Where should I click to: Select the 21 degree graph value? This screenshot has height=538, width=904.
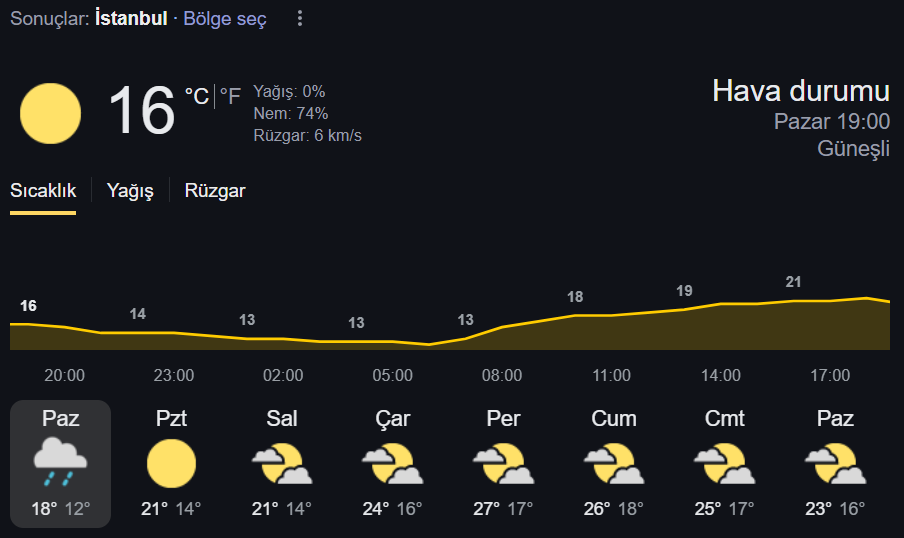793,282
